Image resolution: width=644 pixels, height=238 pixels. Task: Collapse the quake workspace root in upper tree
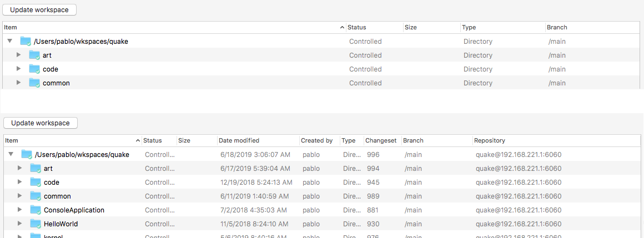pos(9,41)
